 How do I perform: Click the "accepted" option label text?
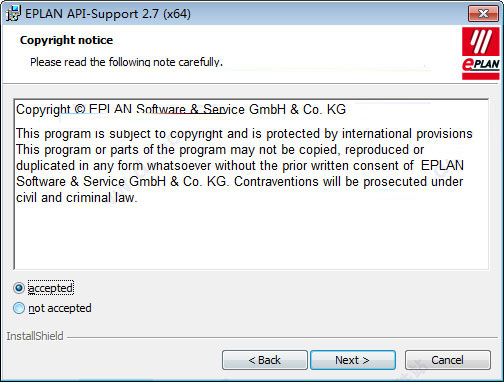pos(50,288)
